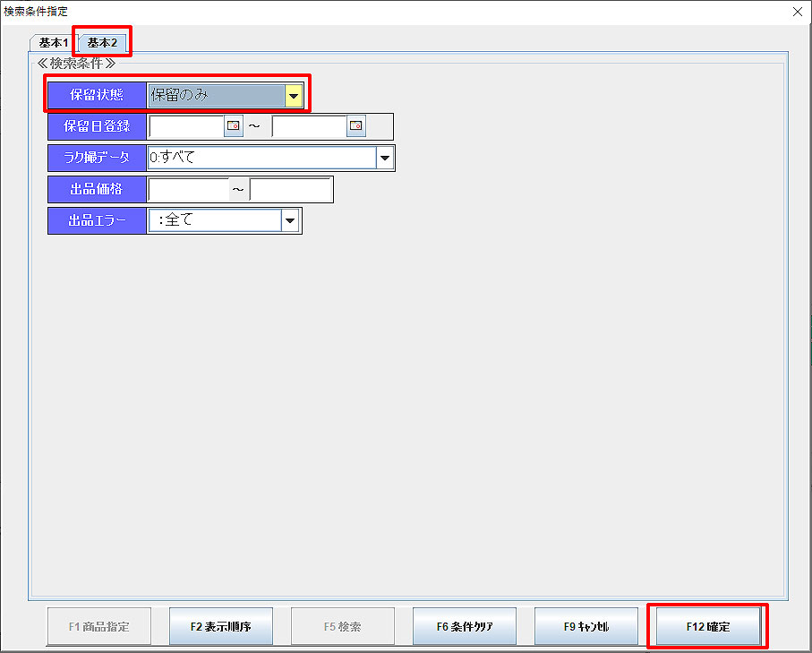
Task: Click the 保留のみ combo box field
Action: [217, 95]
